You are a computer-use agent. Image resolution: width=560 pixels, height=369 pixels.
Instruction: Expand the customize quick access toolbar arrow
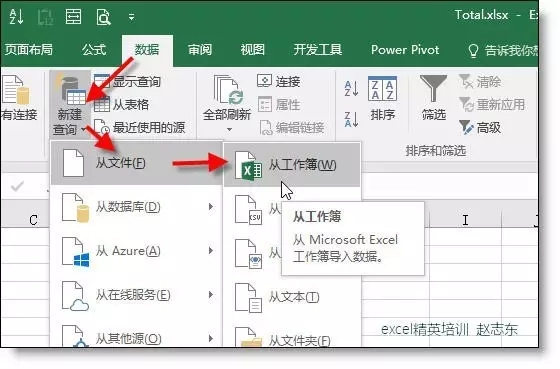pyautogui.click(x=131, y=17)
